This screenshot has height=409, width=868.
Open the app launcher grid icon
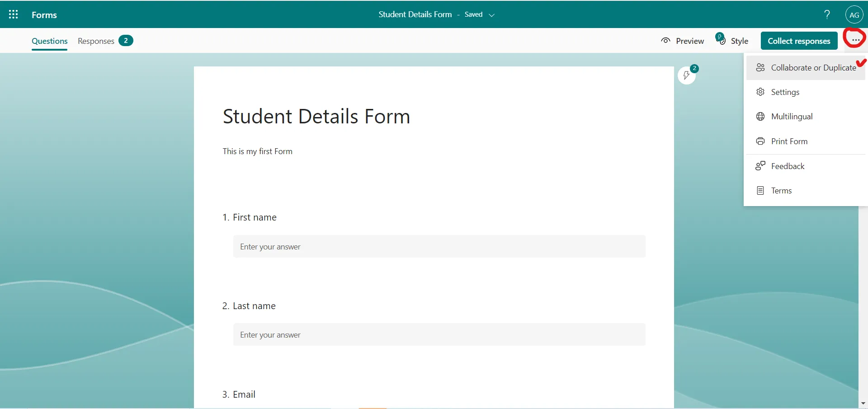click(13, 14)
